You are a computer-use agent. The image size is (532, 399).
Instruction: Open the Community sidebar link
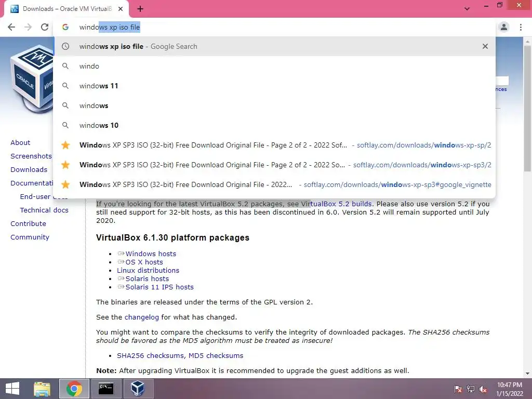(30, 237)
